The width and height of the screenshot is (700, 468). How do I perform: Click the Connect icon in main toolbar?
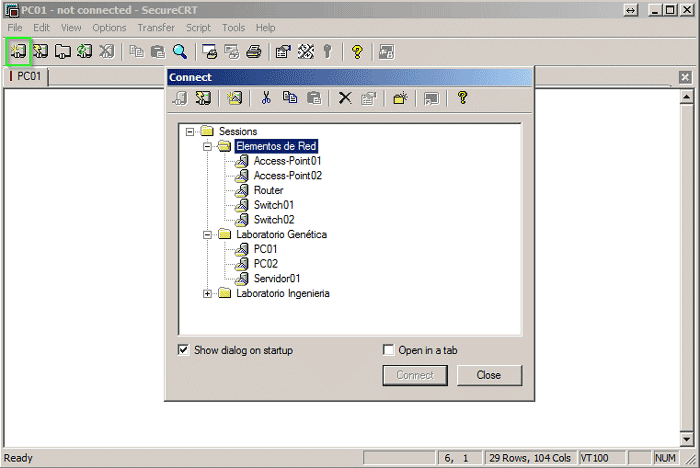[19, 51]
